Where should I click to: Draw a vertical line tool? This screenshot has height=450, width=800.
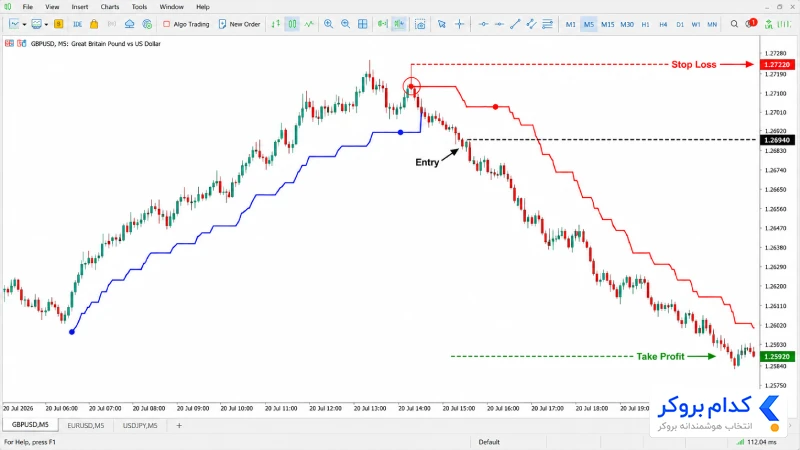click(x=483, y=24)
